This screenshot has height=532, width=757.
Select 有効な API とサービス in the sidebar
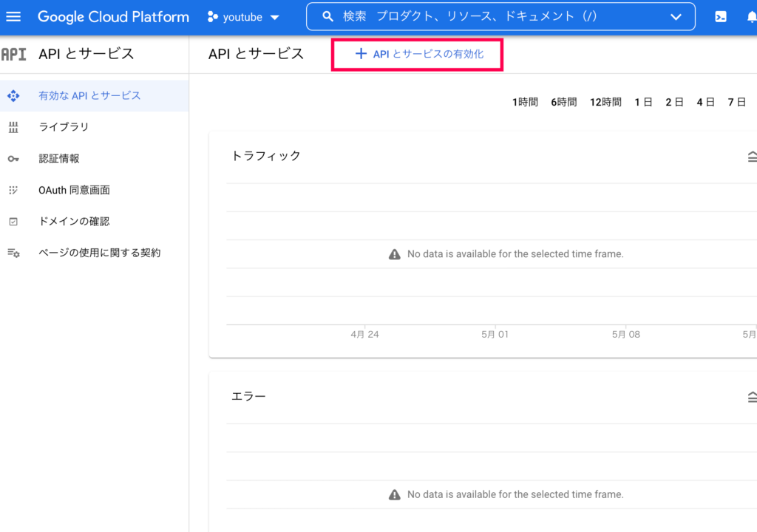click(x=94, y=95)
